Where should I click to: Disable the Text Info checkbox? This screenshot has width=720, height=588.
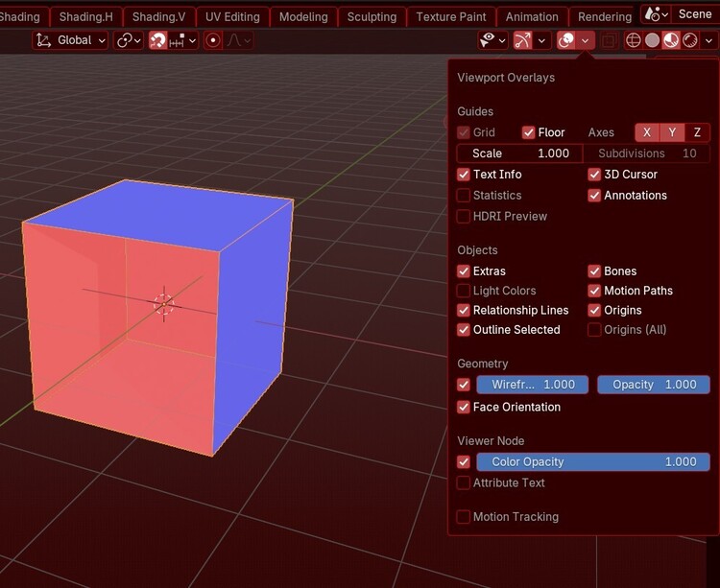(x=464, y=175)
